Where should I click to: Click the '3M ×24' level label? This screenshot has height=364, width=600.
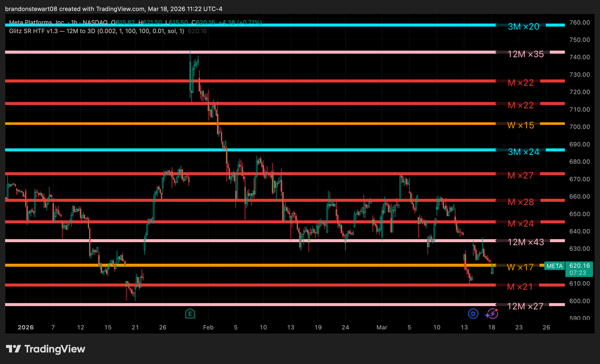[x=523, y=152]
